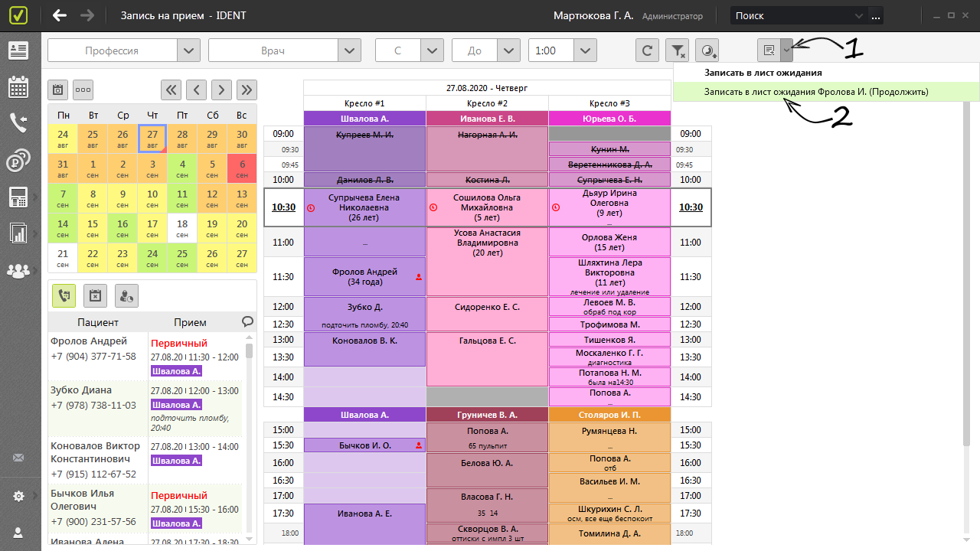Open Дьяур Ирина Олеговна appointment
Screen dimensions: 980x551
609,207
